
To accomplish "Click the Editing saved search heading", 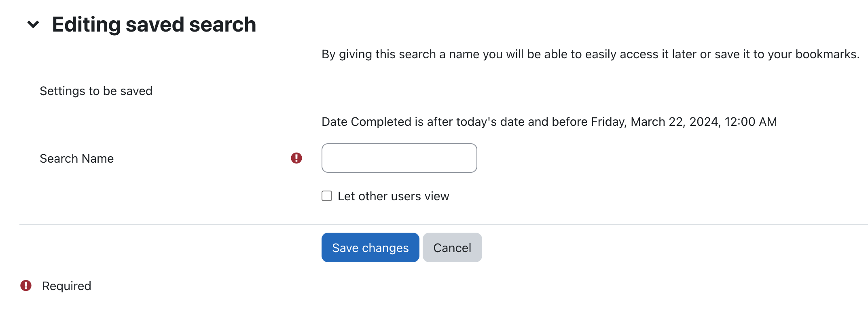I will click(x=154, y=25).
